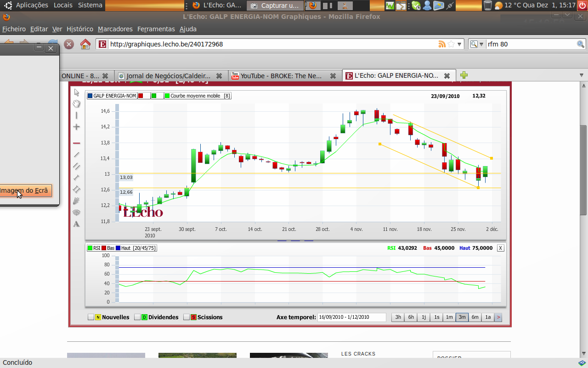Image resolution: width=588 pixels, height=368 pixels.
Task: Close the YouTube BROKE tab
Action: (x=334, y=76)
